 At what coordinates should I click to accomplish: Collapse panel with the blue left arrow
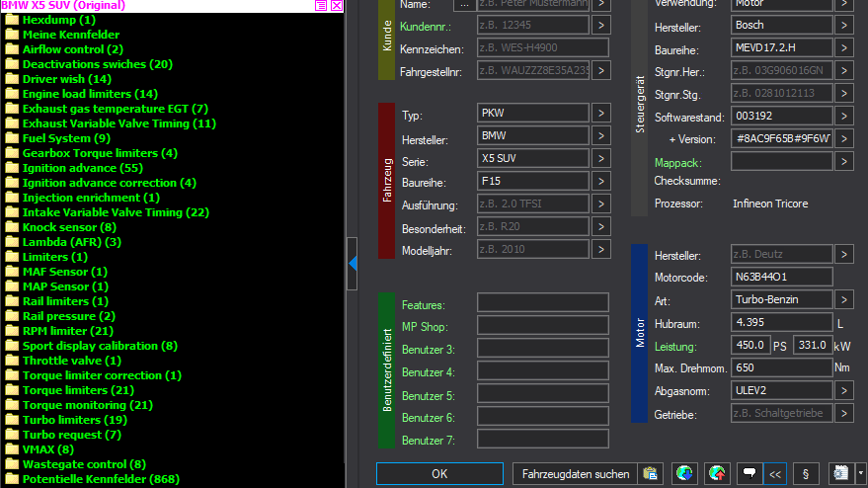pyautogui.click(x=354, y=262)
